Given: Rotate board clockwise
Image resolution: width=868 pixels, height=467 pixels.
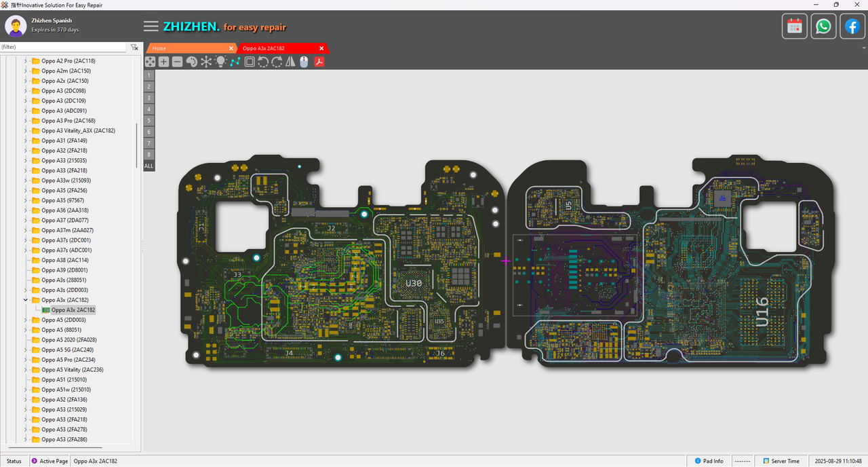Looking at the screenshot, I should (277, 62).
